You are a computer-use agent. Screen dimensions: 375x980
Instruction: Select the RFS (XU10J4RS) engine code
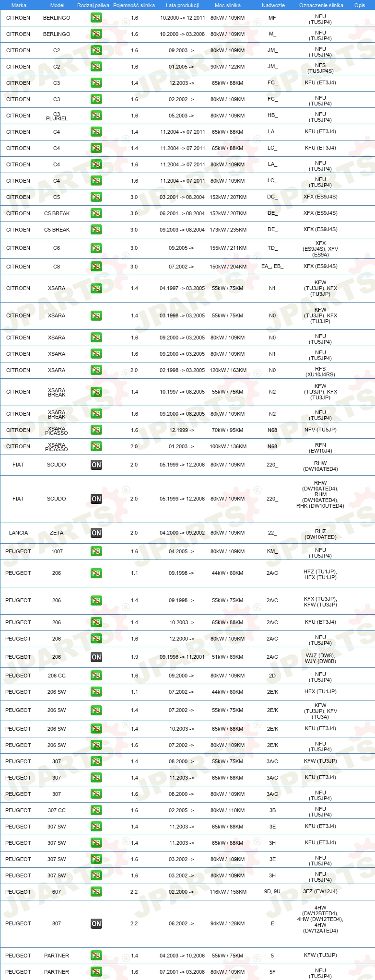320,372
